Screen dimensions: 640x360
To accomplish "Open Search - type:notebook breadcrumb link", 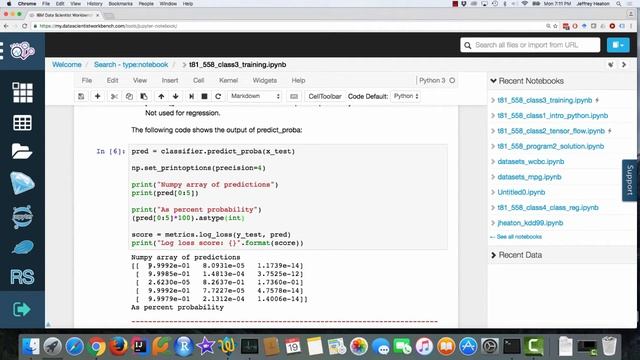I will coord(131,64).
